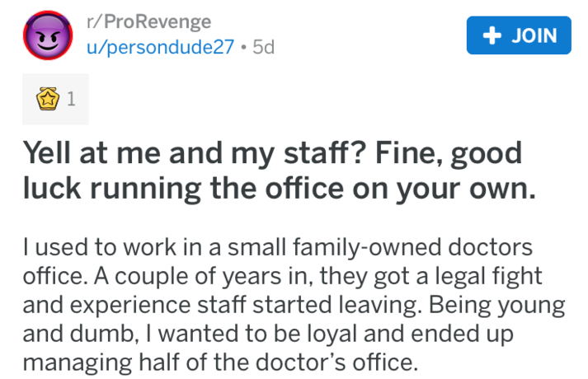Click the award count number 1
The image size is (588, 379).
coord(70,101)
